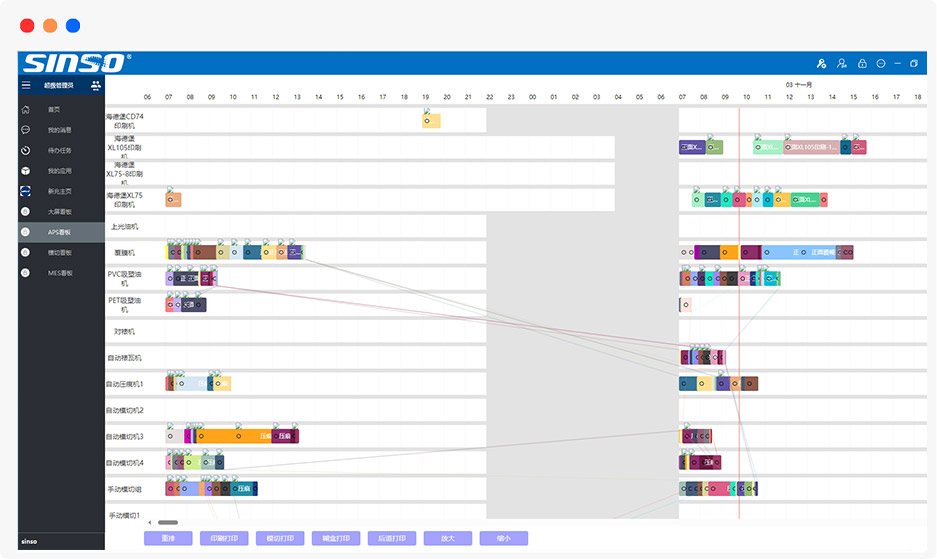Select the 大屏看板 menu item
This screenshot has width=937, height=559.
coord(59,212)
